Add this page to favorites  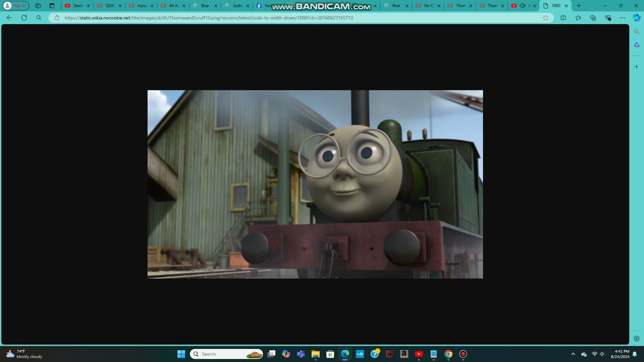click(545, 18)
